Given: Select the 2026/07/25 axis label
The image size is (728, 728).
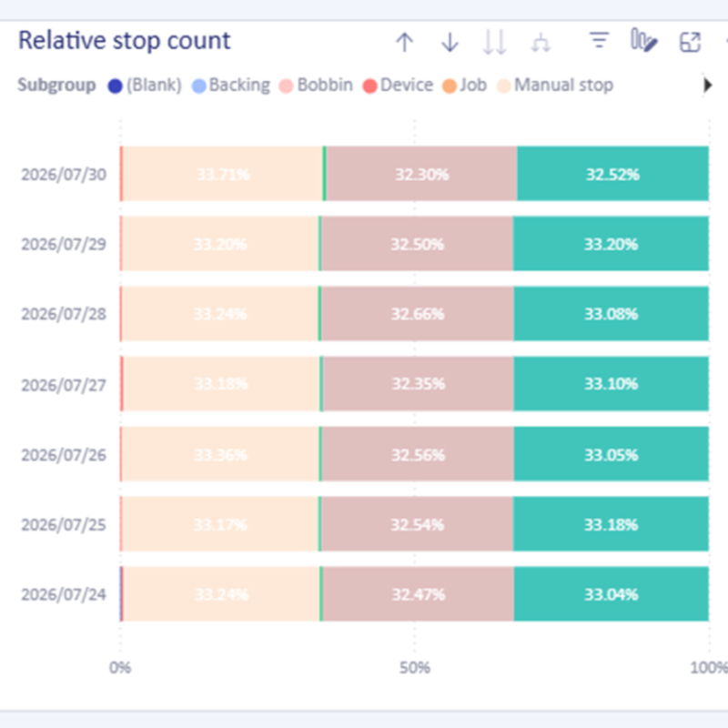Looking at the screenshot, I should [x=64, y=525].
